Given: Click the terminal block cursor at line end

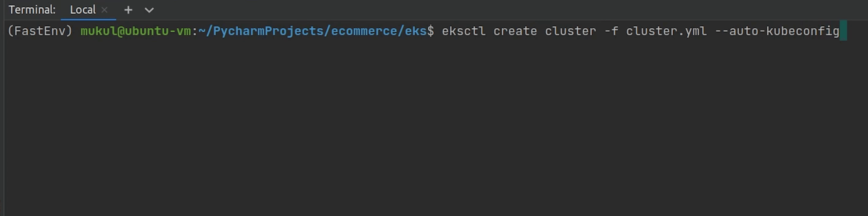Looking at the screenshot, I should point(843,31).
